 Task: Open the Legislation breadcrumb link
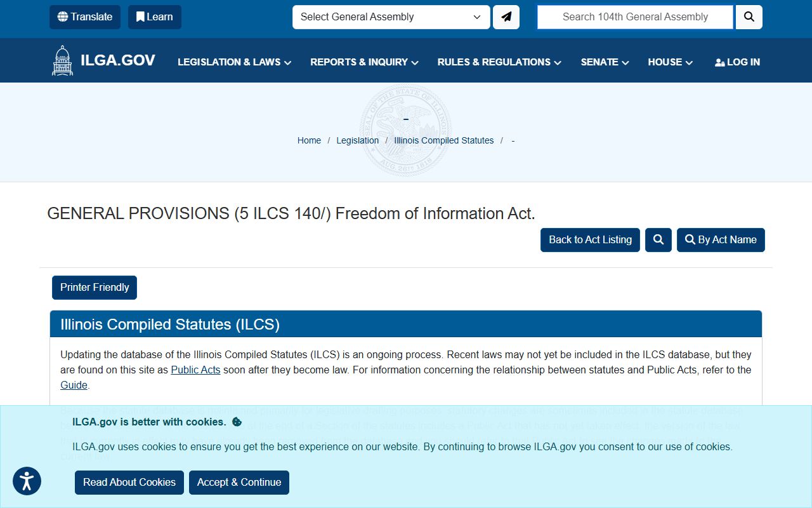click(358, 140)
